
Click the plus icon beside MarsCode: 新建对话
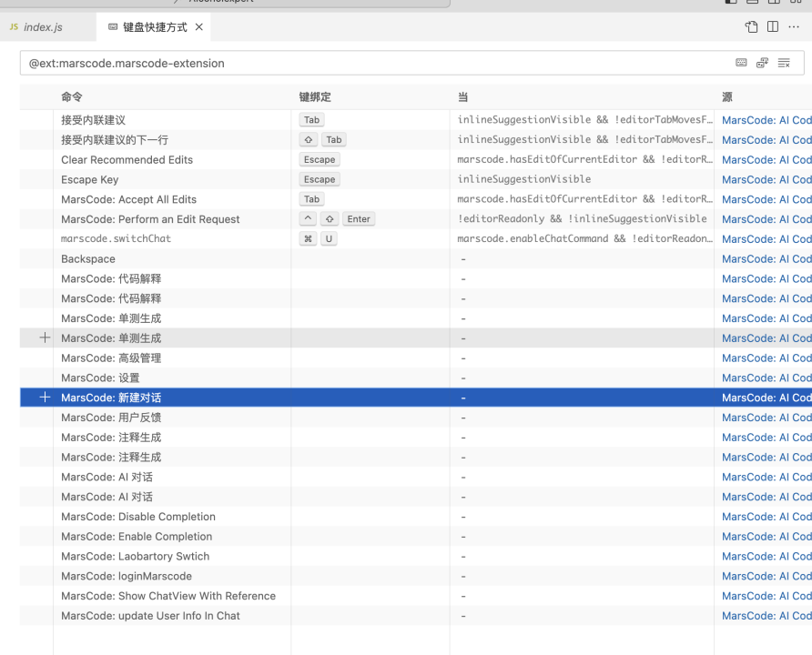point(45,398)
